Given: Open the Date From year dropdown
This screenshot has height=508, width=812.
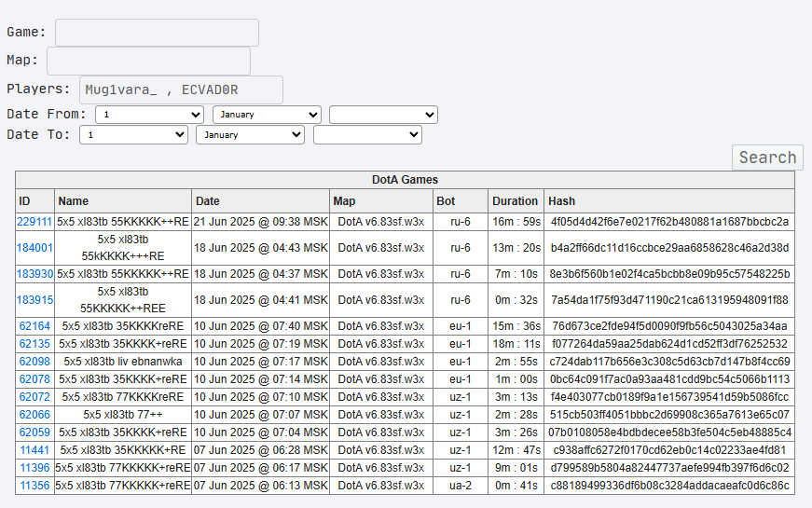Looking at the screenshot, I should [x=384, y=115].
